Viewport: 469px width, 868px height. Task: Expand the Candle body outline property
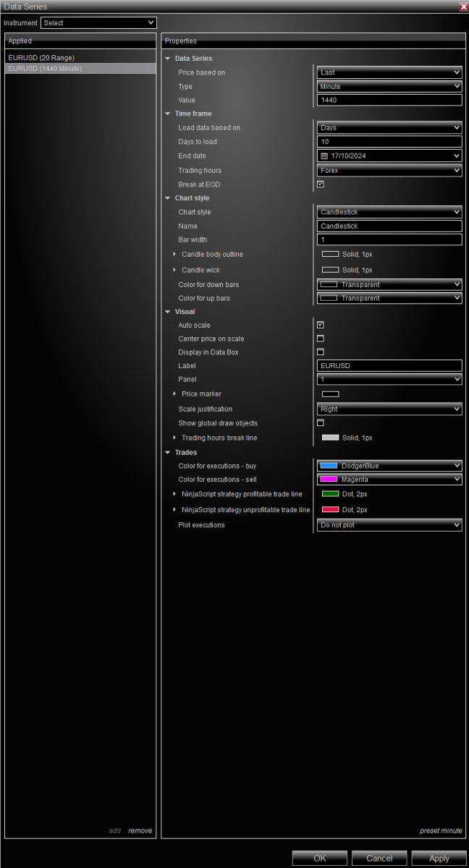pyautogui.click(x=174, y=255)
